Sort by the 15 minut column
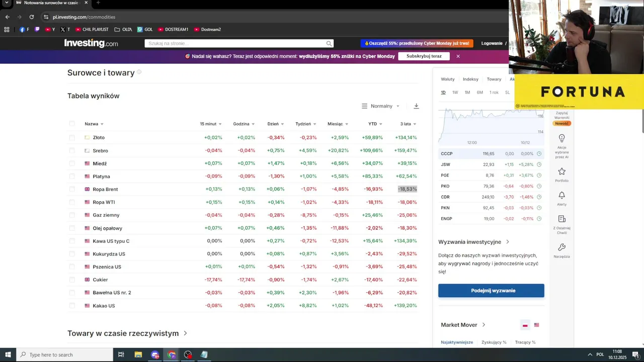The height and width of the screenshot is (362, 644). click(211, 124)
